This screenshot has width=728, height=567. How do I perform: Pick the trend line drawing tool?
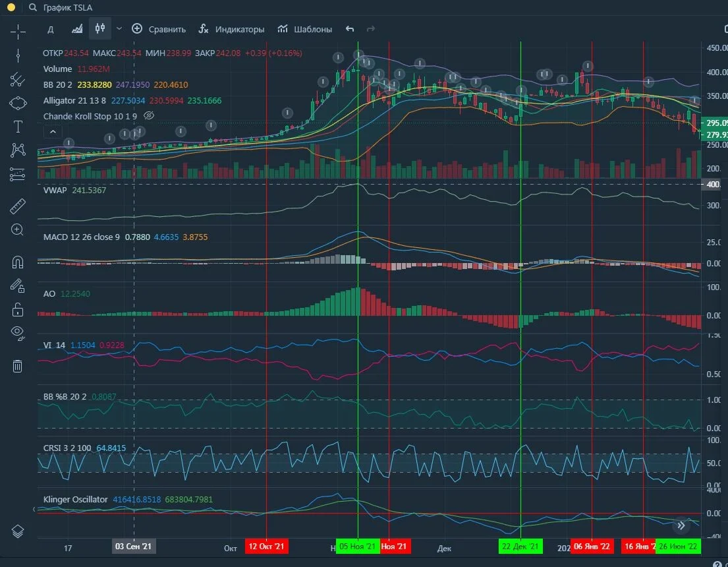(x=18, y=80)
